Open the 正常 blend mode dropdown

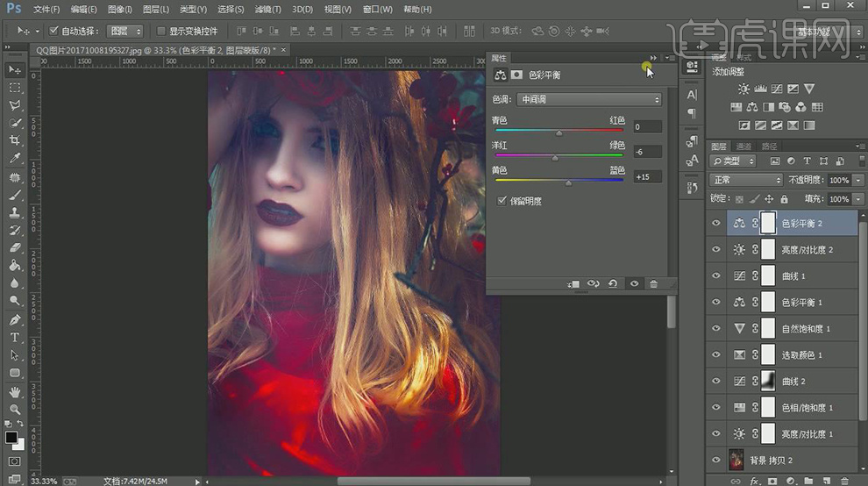pos(745,180)
